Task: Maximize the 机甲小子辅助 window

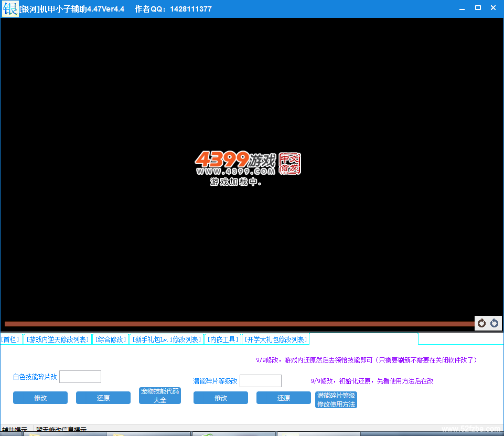Action: [x=478, y=8]
